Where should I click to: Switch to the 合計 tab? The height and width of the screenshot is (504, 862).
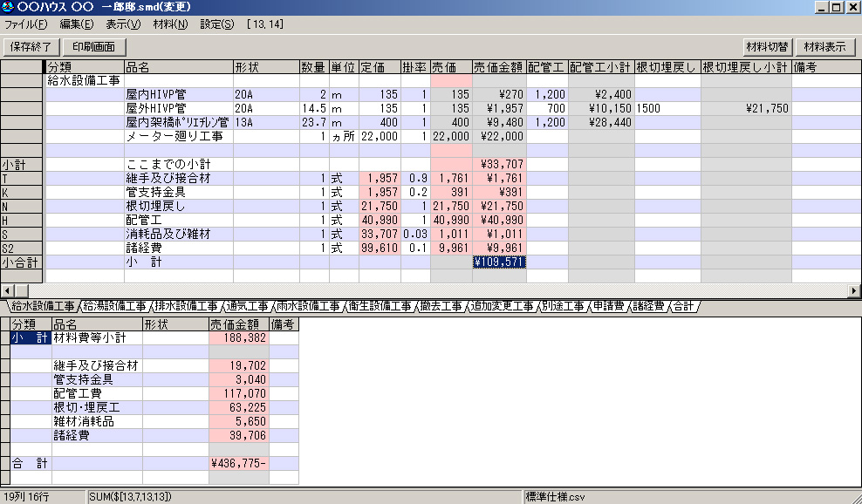click(683, 306)
